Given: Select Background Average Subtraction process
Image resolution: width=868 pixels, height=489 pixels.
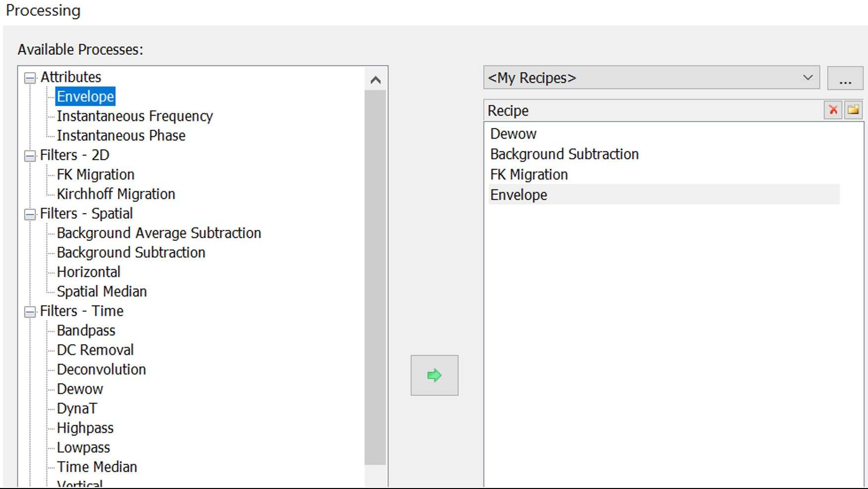Looking at the screenshot, I should coord(159,233).
